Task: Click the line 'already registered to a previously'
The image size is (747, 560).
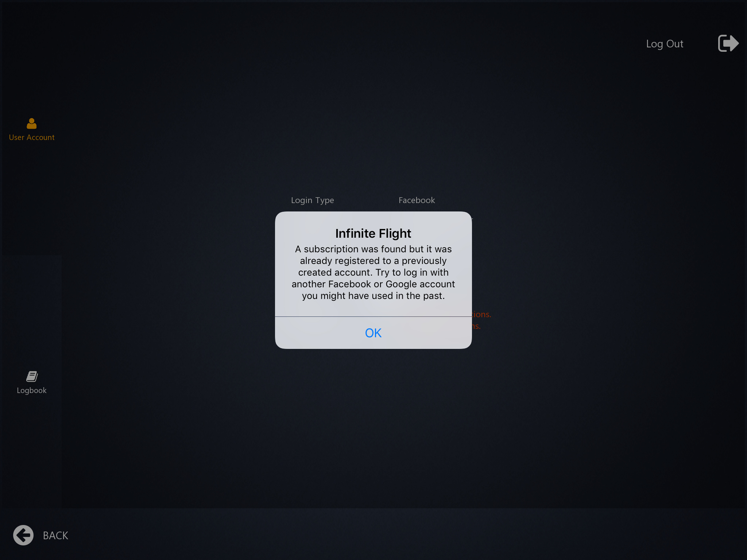Action: coord(373,261)
